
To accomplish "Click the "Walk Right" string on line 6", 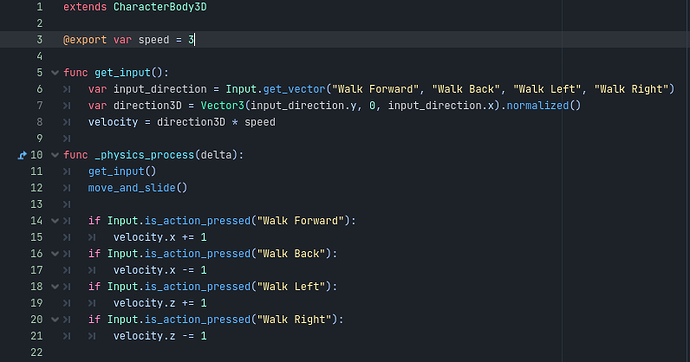I will [631, 89].
